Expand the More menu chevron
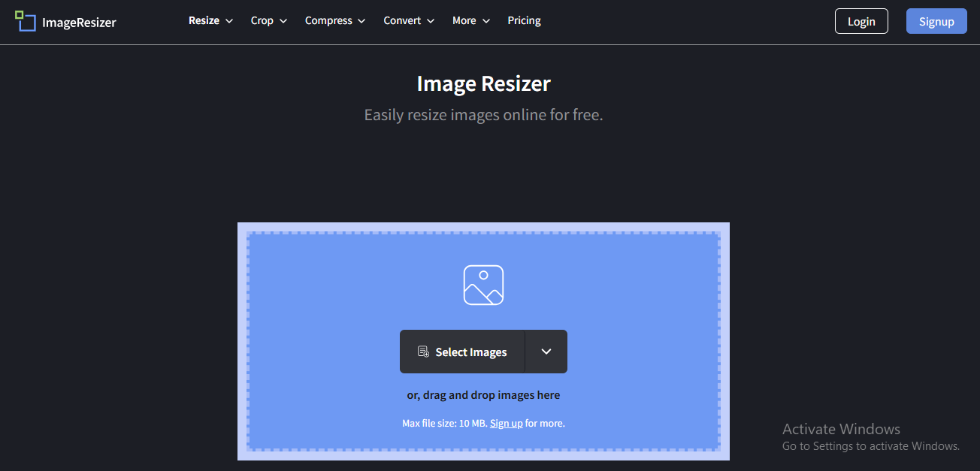 pyautogui.click(x=486, y=21)
